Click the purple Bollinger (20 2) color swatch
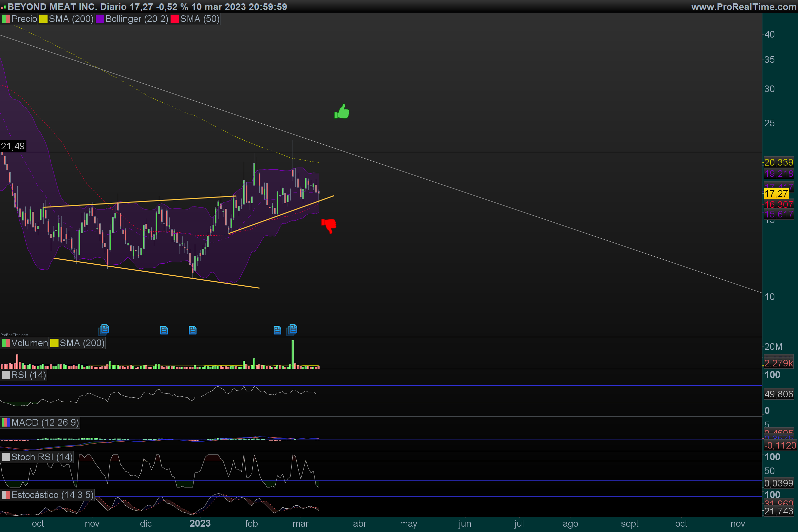 click(100, 19)
